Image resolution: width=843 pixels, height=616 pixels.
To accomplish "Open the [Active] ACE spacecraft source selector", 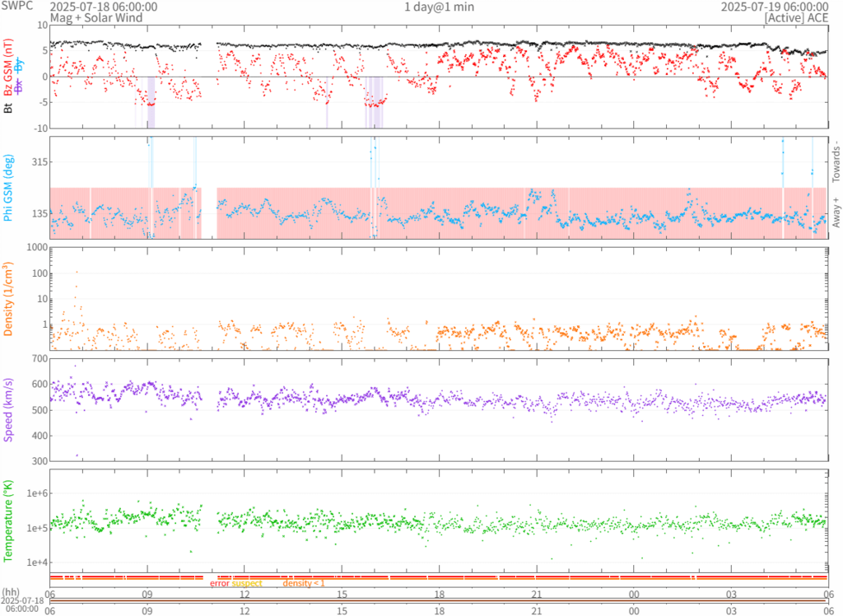I will [x=795, y=17].
